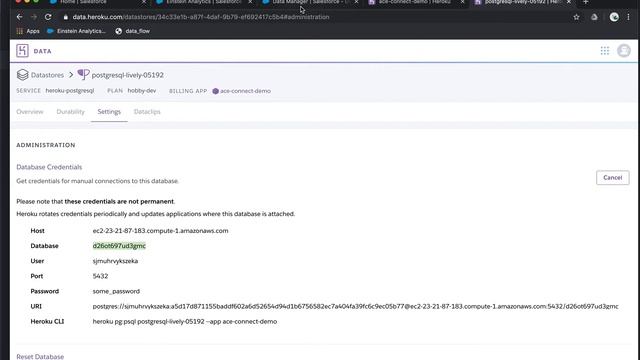Select the Settings tab
The width and height of the screenshot is (640, 360).
[x=109, y=112]
